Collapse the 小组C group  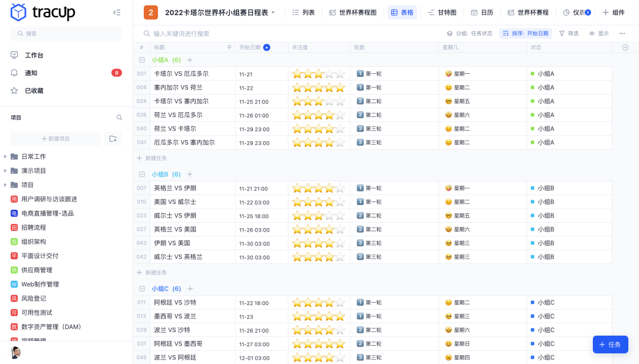click(x=142, y=289)
